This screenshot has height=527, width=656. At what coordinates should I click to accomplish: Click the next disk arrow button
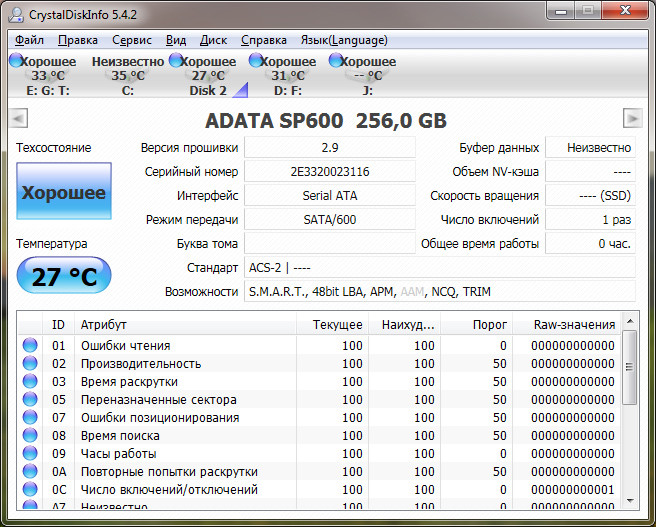633,118
